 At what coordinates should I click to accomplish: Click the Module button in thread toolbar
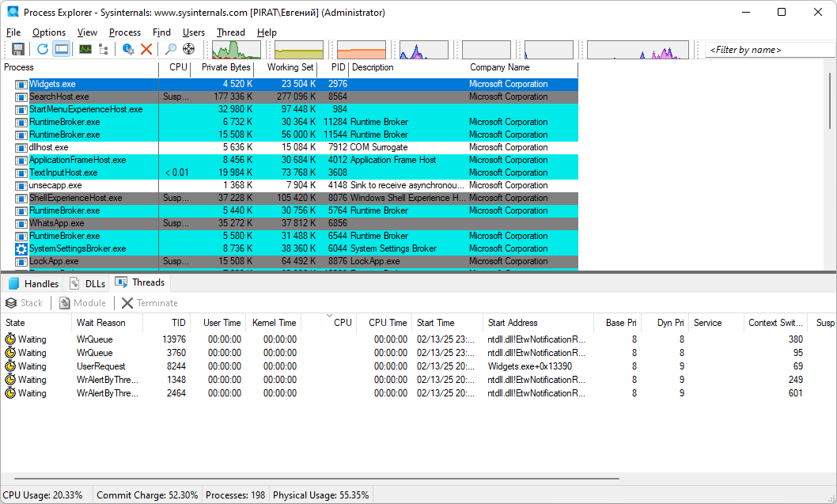(x=82, y=303)
